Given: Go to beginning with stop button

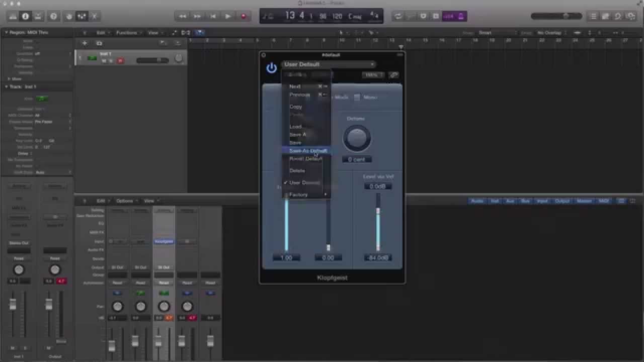Looking at the screenshot, I should click(213, 17).
